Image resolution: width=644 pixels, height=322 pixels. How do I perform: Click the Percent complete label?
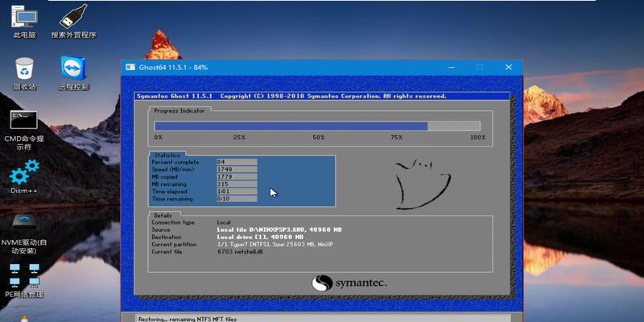point(175,163)
